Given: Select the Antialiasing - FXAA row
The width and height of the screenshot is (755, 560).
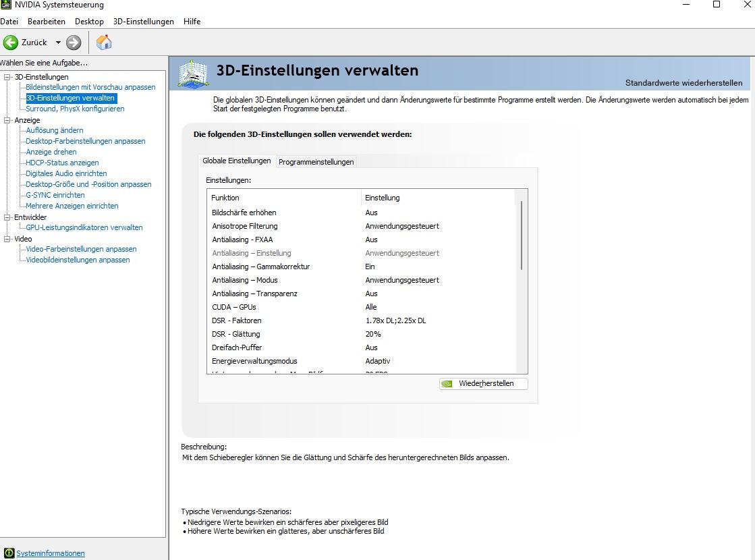Looking at the screenshot, I should [361, 240].
